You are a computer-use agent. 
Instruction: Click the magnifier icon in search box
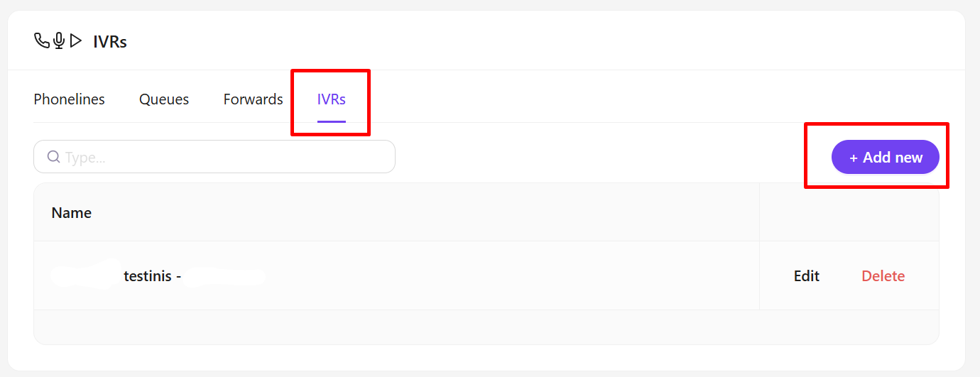[53, 156]
